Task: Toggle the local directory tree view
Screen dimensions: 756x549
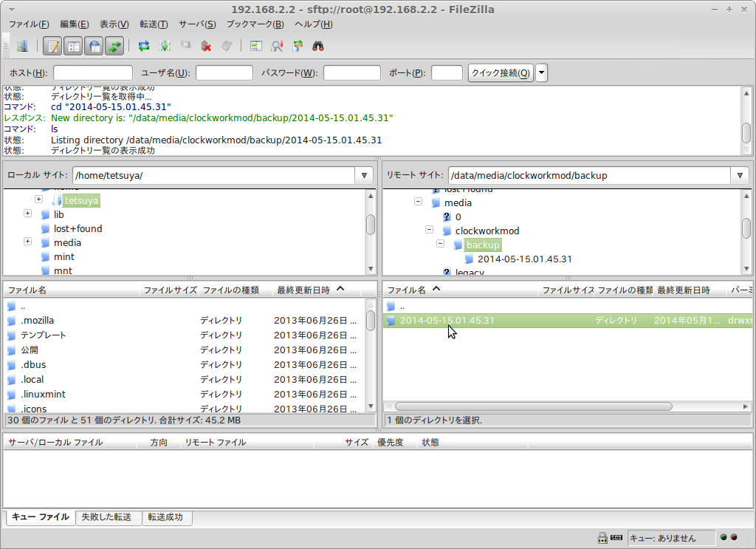Action: [x=73, y=47]
